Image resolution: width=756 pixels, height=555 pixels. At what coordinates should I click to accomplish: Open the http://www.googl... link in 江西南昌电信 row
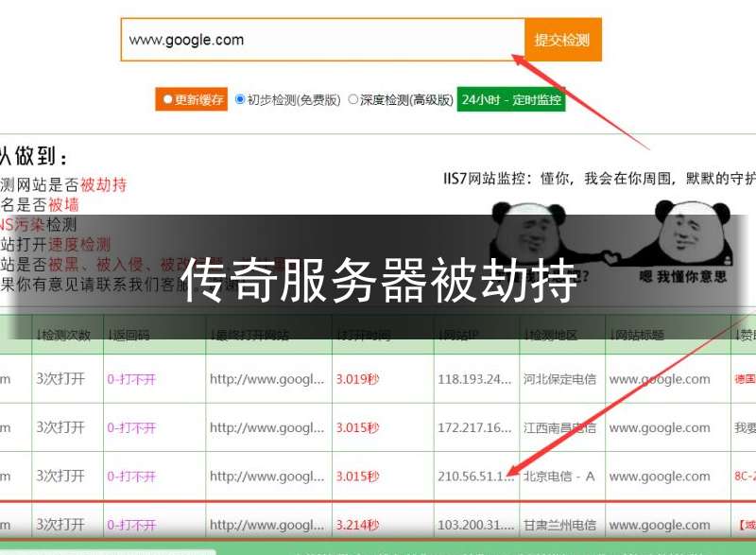click(x=267, y=427)
